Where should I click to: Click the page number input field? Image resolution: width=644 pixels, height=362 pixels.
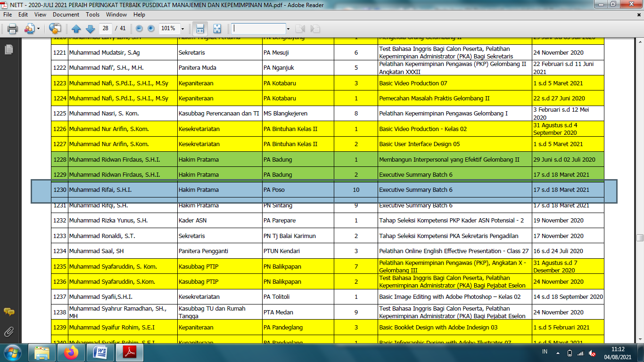[x=106, y=29]
